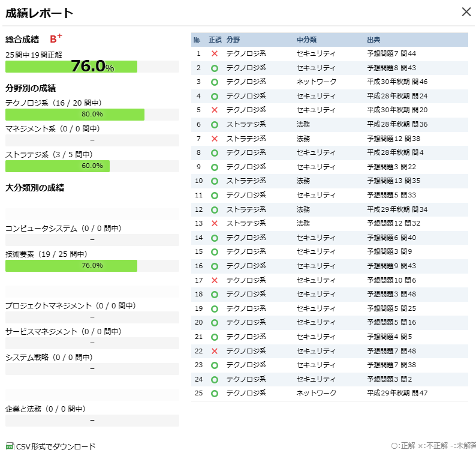This screenshot has width=476, height=450.
Task: Click the green circle mark in row 23
Action: [x=215, y=365]
